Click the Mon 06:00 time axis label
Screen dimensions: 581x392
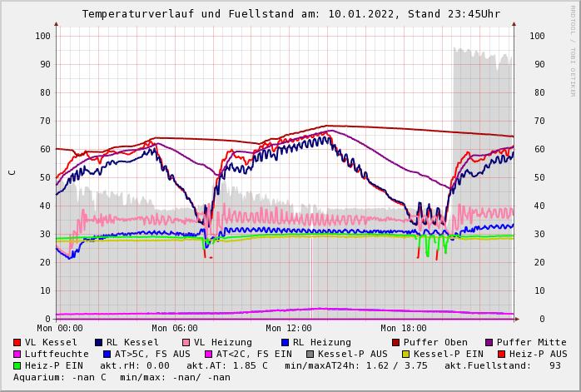pos(175,329)
